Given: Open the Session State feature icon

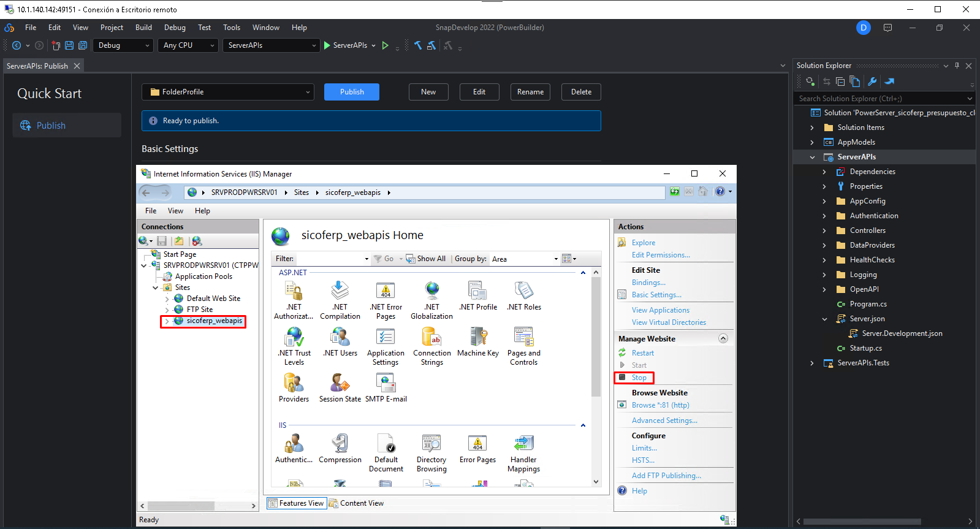Looking at the screenshot, I should pos(340,383).
